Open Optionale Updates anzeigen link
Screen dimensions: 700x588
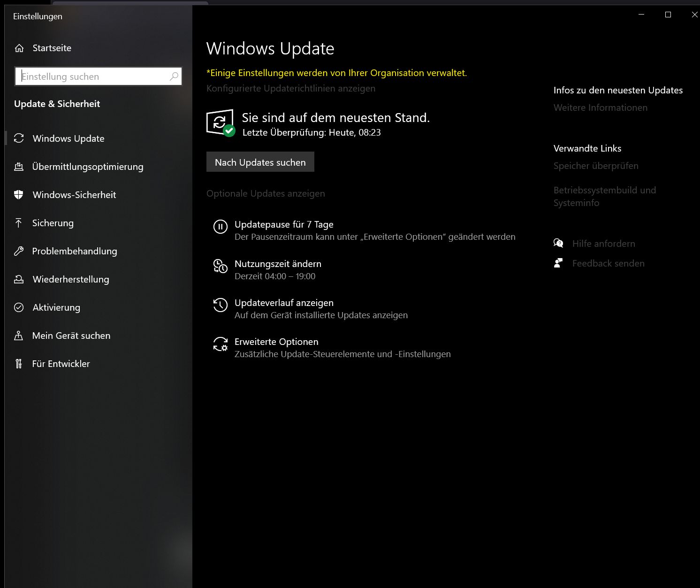tap(266, 193)
